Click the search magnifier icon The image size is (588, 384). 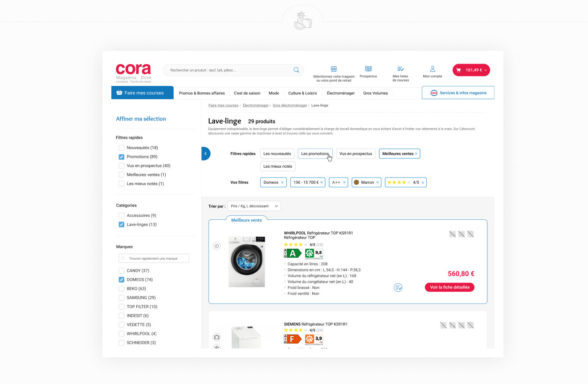(x=296, y=70)
